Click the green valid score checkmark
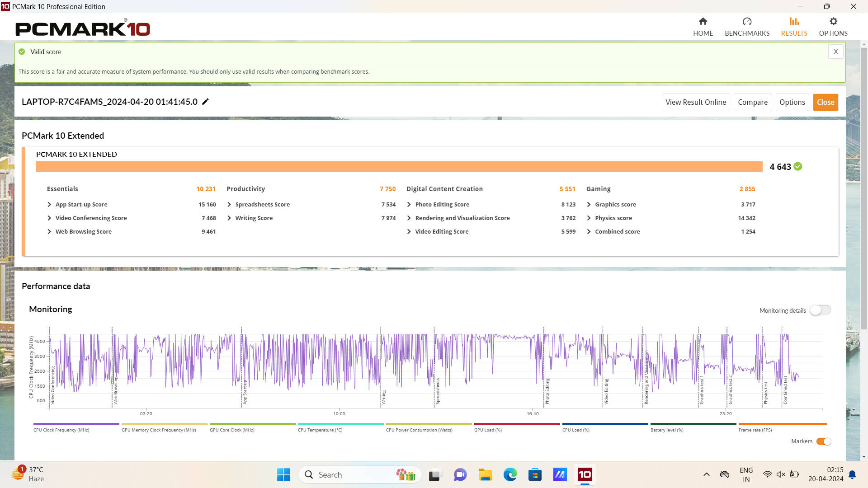The image size is (868, 488). click(x=798, y=167)
